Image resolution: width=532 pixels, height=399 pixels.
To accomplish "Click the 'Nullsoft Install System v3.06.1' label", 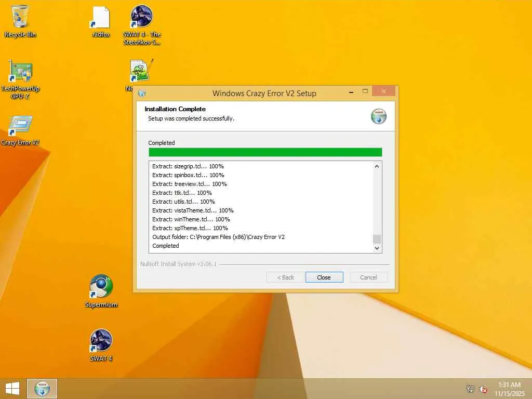I will [x=178, y=263].
